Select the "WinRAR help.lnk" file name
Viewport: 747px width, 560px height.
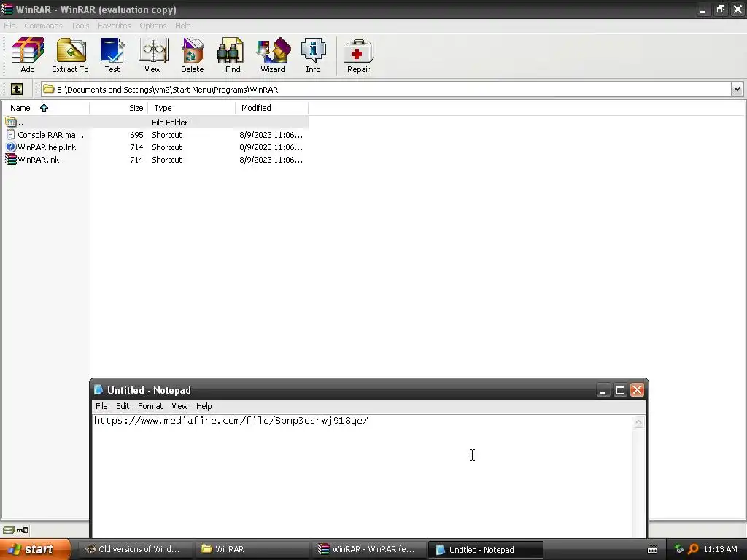tap(47, 147)
